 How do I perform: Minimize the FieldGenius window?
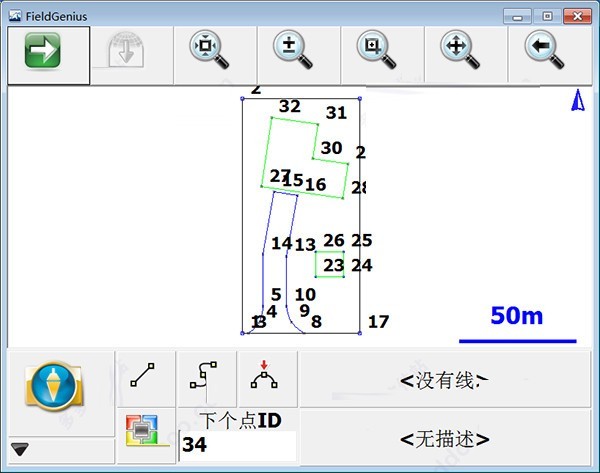point(517,16)
